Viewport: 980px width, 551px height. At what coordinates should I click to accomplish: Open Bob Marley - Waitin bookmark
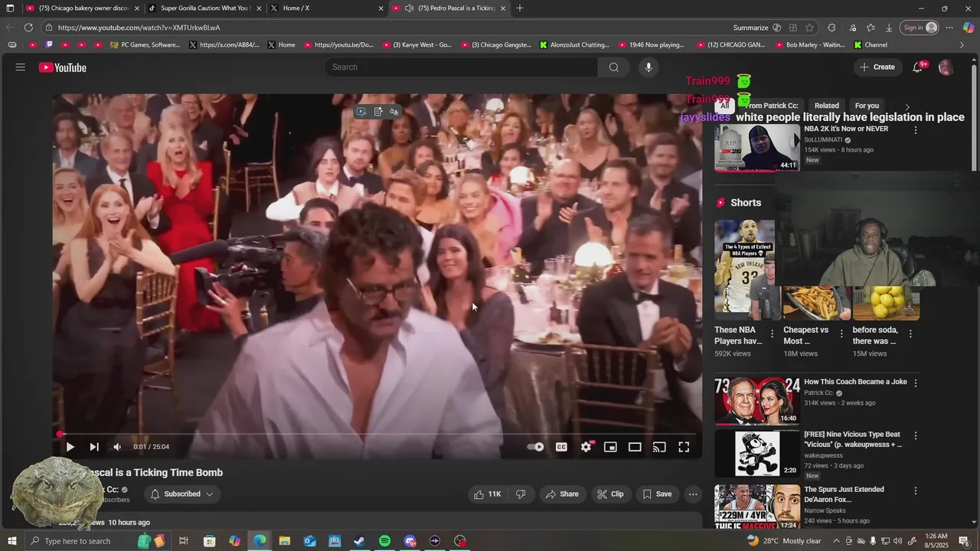pos(809,45)
